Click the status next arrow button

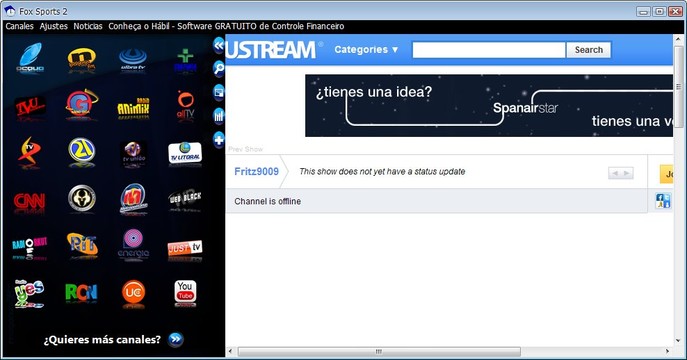pyautogui.click(x=627, y=173)
